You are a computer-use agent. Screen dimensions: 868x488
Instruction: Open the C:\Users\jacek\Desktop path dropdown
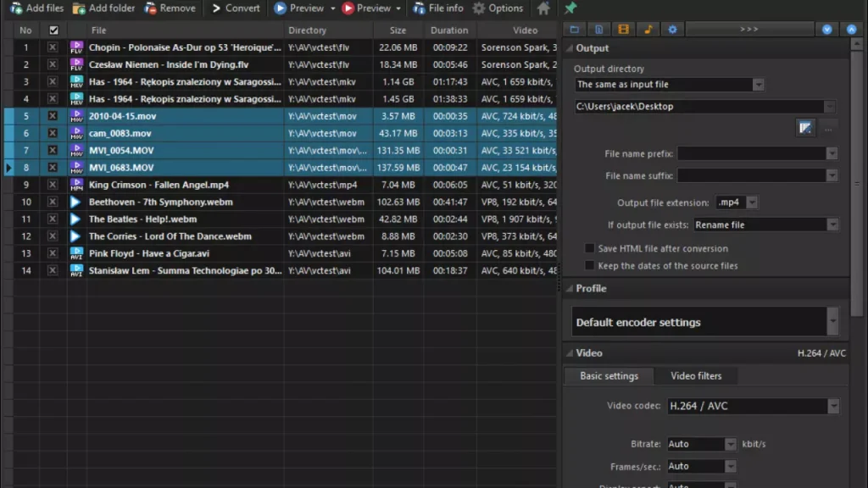coord(829,107)
